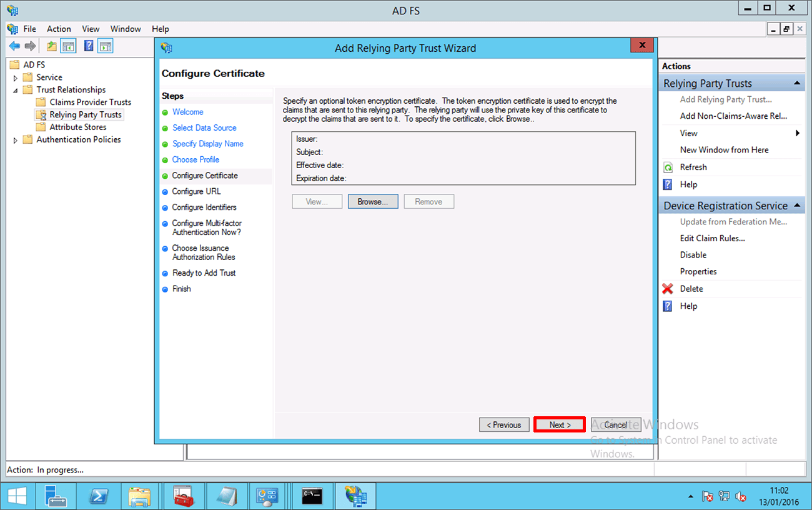The image size is (812, 510).
Task: Click the Help icon under Relying Party Trusts actions
Action: click(668, 184)
